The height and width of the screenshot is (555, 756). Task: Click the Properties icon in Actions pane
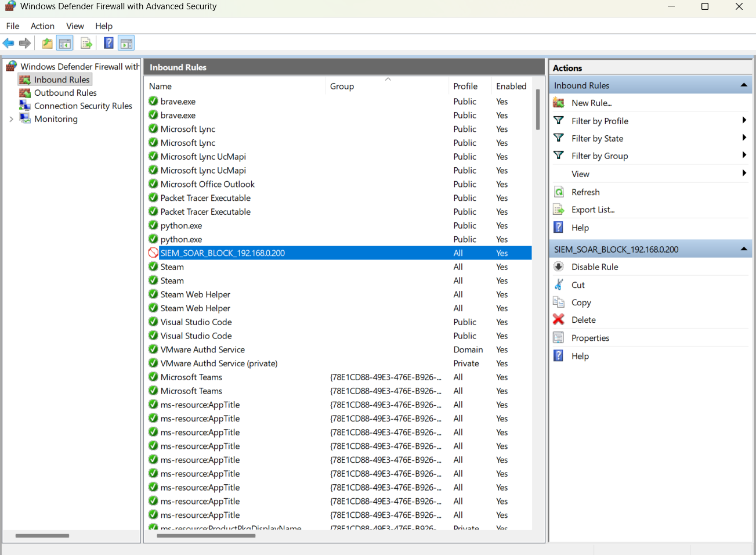[559, 338]
